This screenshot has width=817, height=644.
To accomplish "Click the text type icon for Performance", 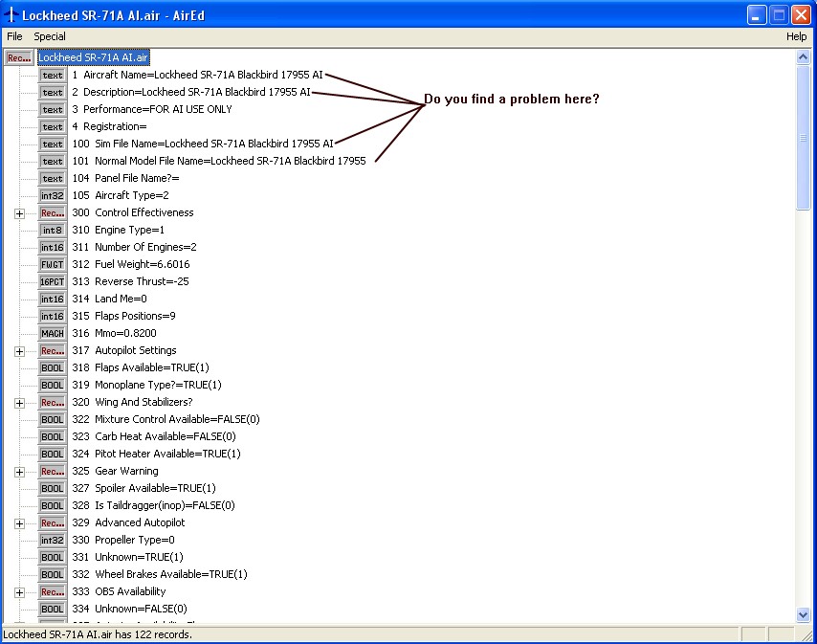I will [53, 109].
